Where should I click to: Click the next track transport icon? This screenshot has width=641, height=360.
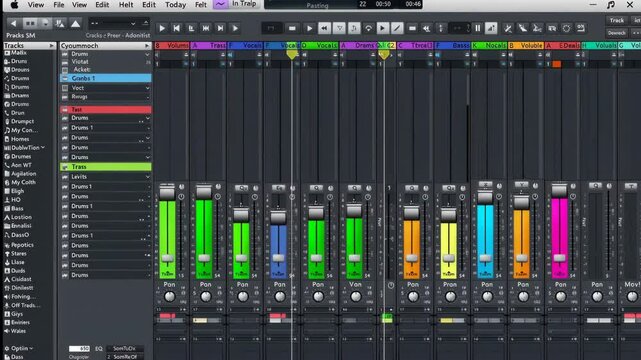coord(220,28)
